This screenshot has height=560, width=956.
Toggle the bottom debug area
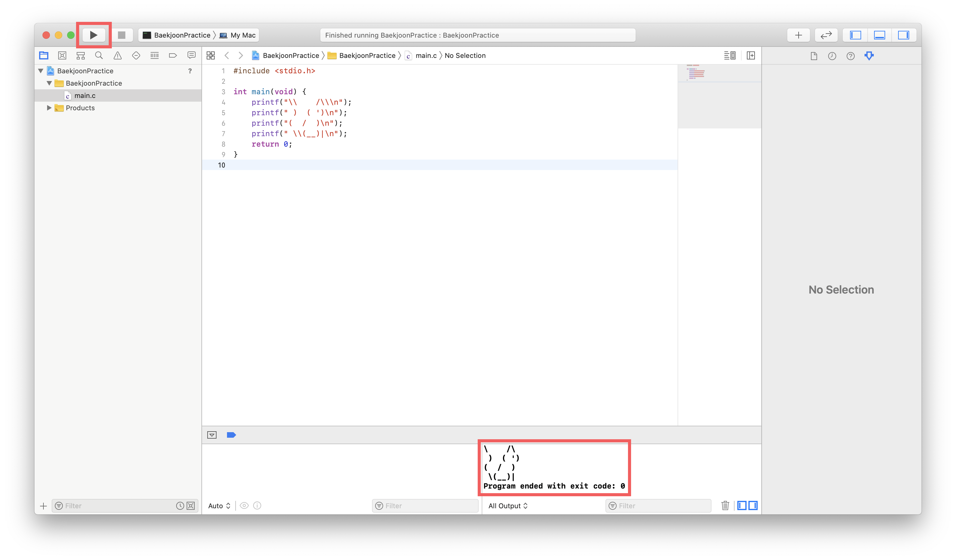click(879, 35)
